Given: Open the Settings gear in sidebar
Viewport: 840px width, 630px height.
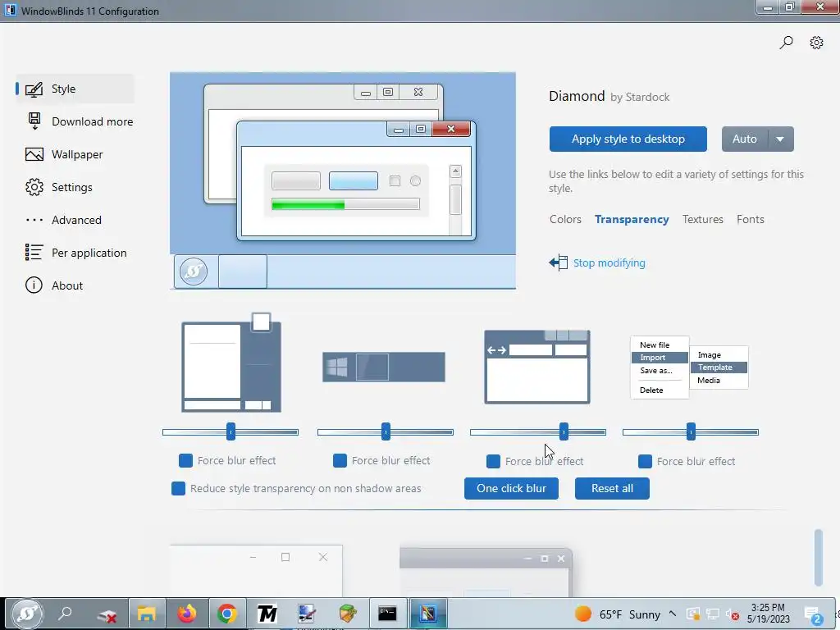Looking at the screenshot, I should tap(34, 187).
